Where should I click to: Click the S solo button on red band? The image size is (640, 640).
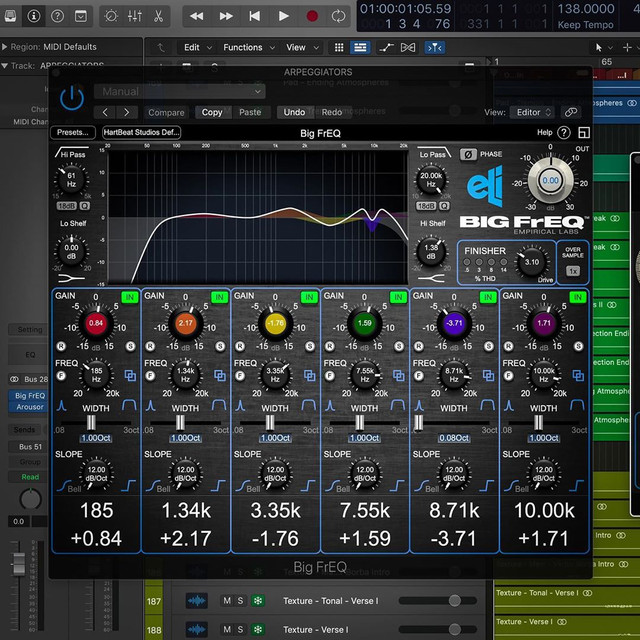[x=130, y=347]
